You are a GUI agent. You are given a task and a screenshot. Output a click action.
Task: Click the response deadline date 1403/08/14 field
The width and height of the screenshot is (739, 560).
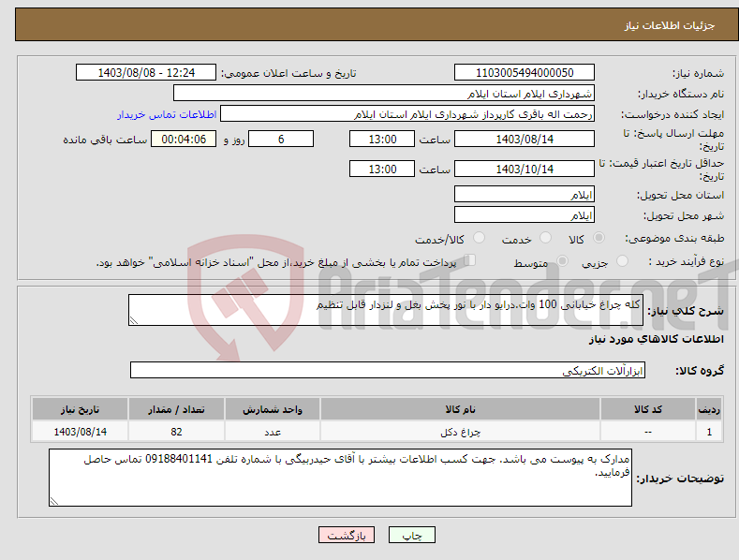tap(525, 139)
